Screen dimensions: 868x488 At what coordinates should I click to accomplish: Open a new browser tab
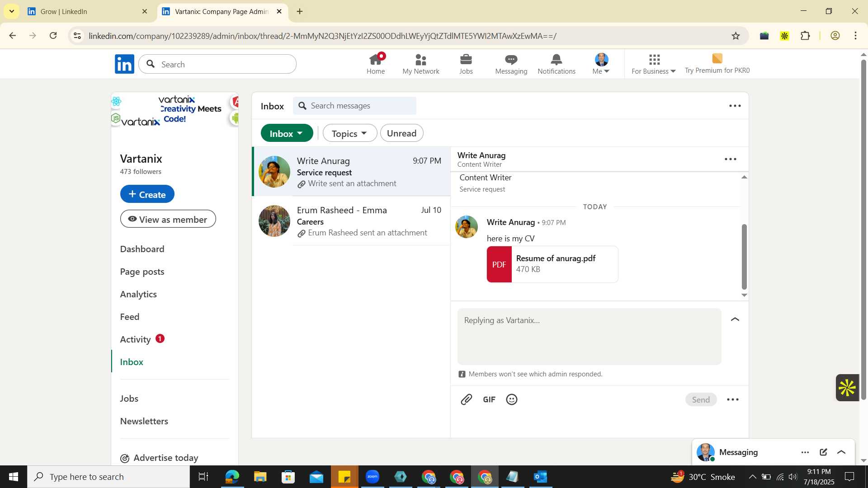(x=300, y=11)
